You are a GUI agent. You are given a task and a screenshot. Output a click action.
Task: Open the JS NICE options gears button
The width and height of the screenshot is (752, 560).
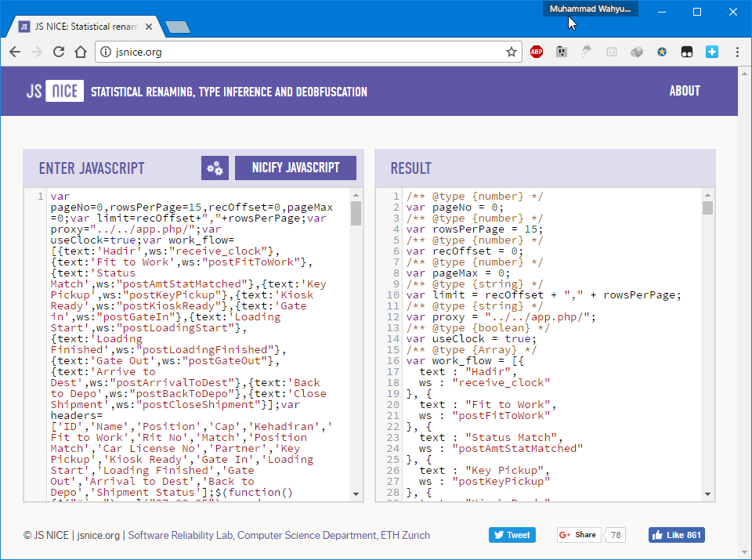215,168
